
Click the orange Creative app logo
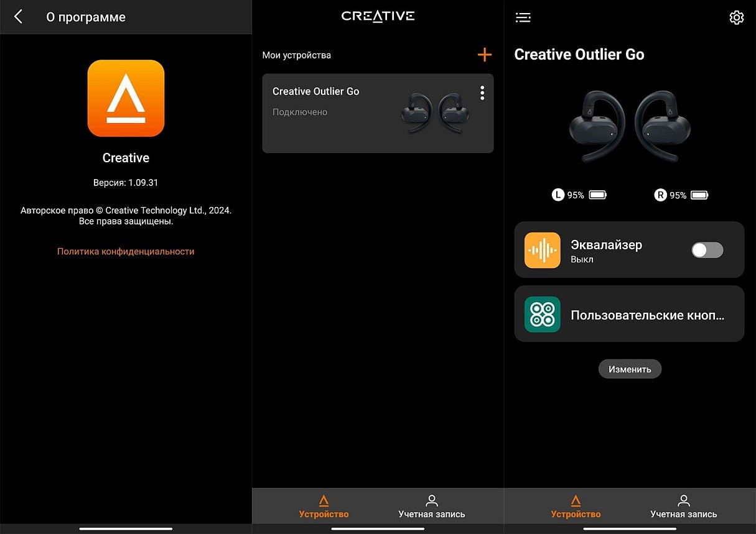[126, 98]
